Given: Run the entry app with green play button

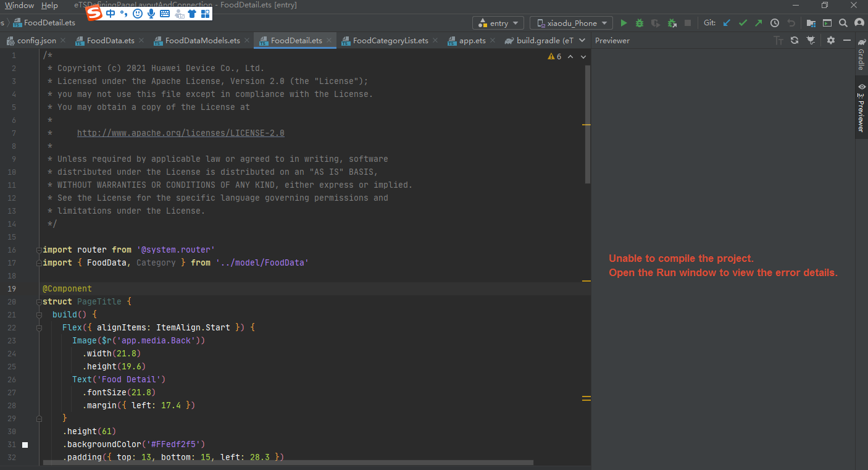Looking at the screenshot, I should click(x=624, y=23).
